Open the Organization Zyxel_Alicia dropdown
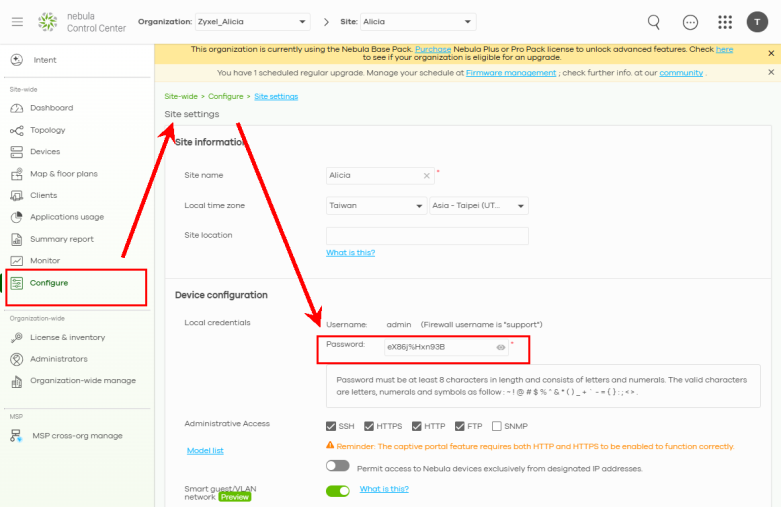Image resolution: width=781 pixels, height=507 pixels. (x=253, y=22)
